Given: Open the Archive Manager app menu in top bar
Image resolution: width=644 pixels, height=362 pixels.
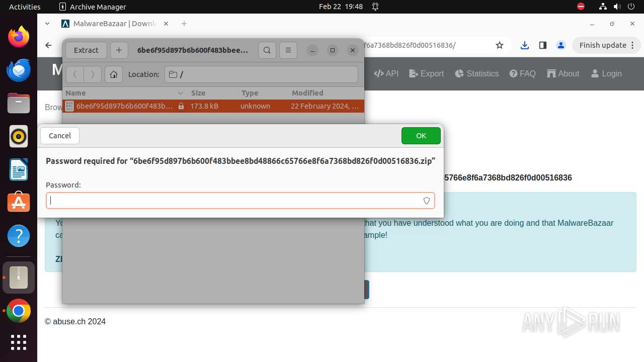Looking at the screenshot, I should coord(93,7).
